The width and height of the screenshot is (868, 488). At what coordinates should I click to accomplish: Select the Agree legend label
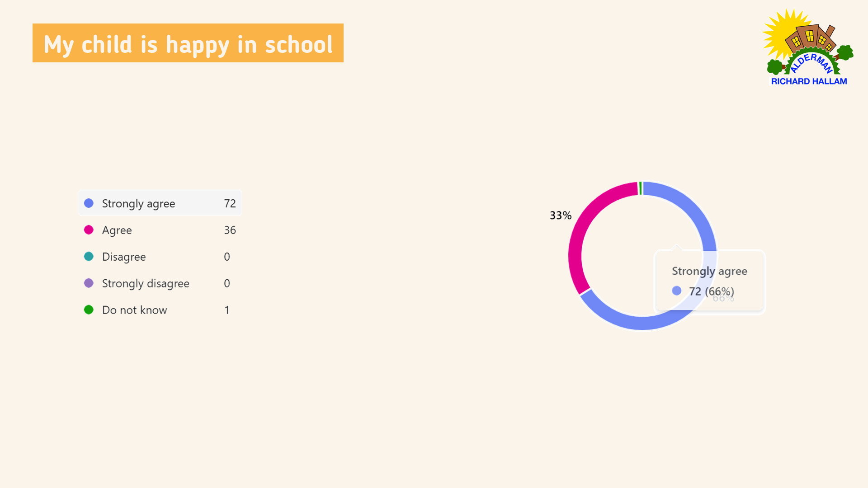coord(117,230)
